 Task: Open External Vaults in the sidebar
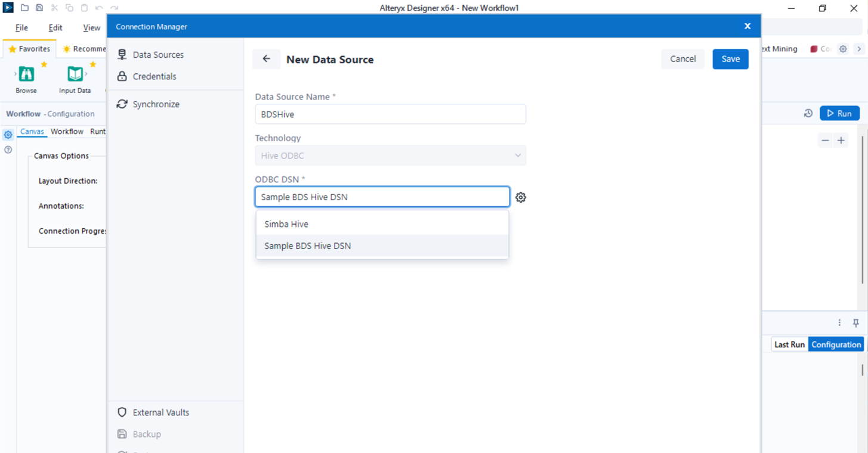(161, 412)
